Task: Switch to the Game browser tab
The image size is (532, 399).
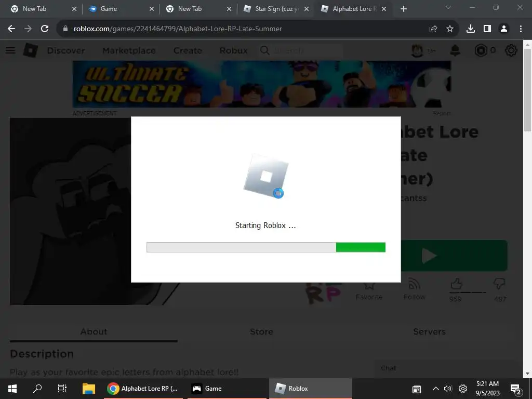Action: coord(121,9)
